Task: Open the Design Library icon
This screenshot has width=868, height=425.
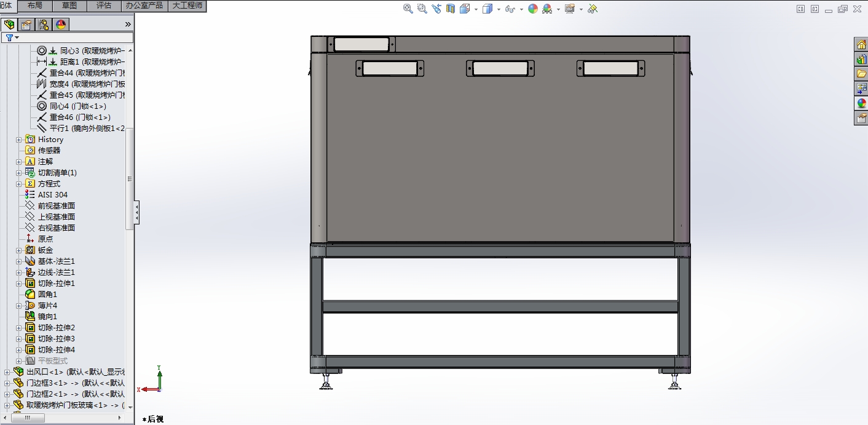Action: (861, 59)
